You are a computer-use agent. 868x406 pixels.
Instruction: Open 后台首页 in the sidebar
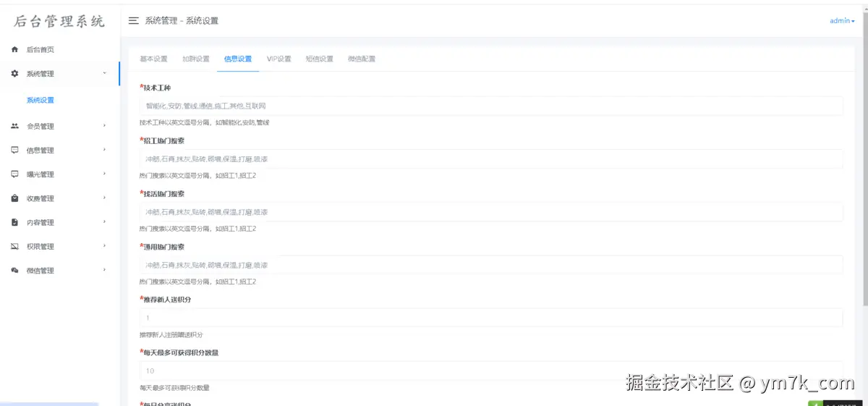[x=41, y=50]
